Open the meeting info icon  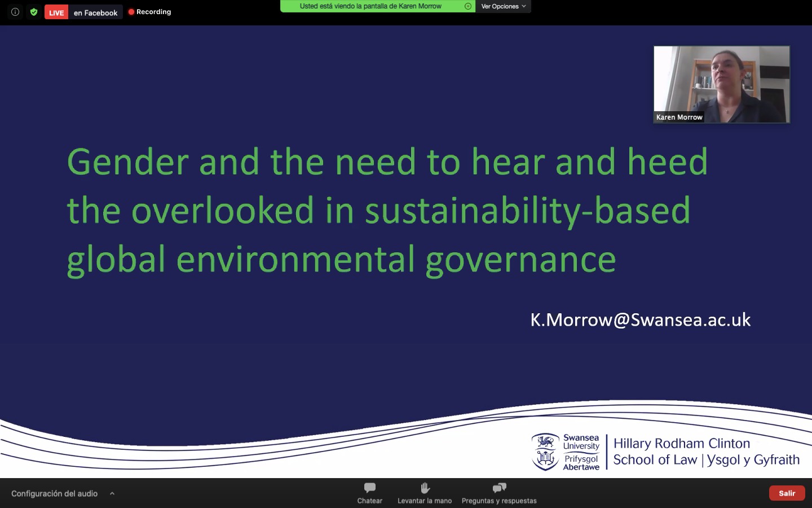pyautogui.click(x=15, y=12)
